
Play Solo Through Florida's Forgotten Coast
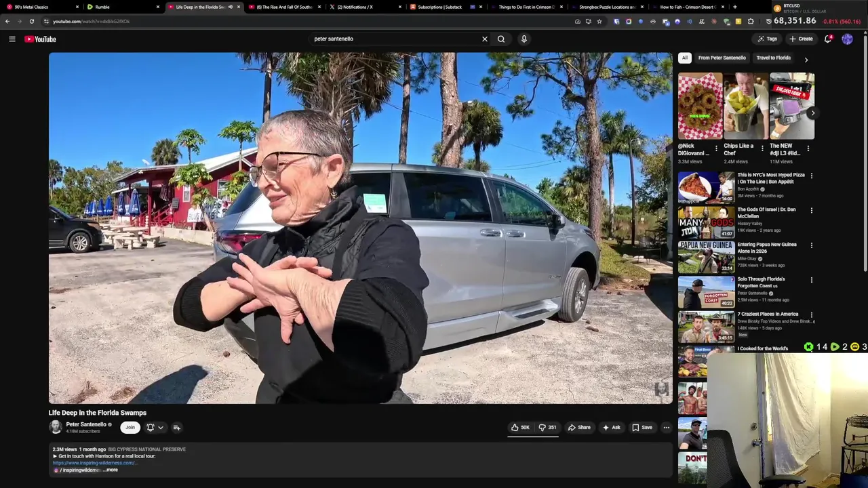point(706,292)
